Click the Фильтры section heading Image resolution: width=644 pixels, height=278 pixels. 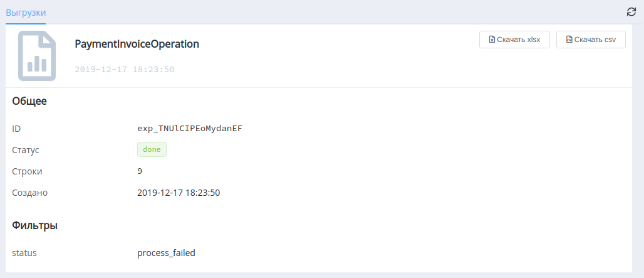pyautogui.click(x=34, y=225)
